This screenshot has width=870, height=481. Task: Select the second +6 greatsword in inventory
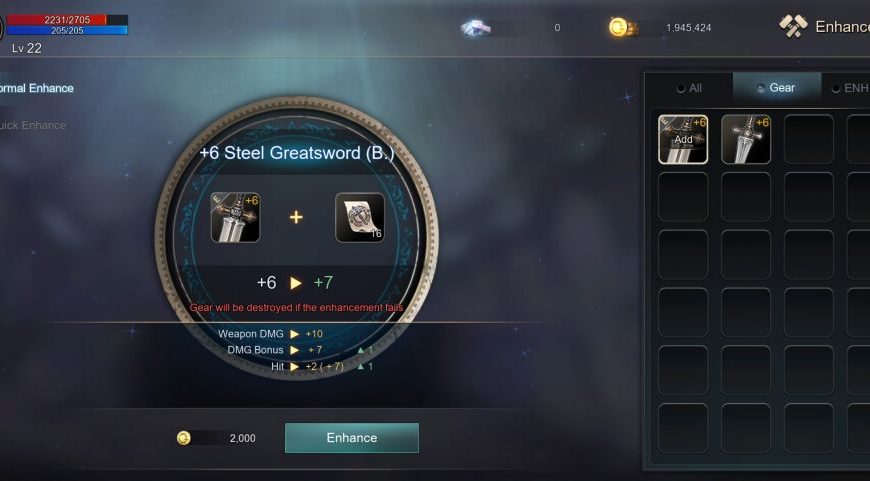(x=746, y=139)
